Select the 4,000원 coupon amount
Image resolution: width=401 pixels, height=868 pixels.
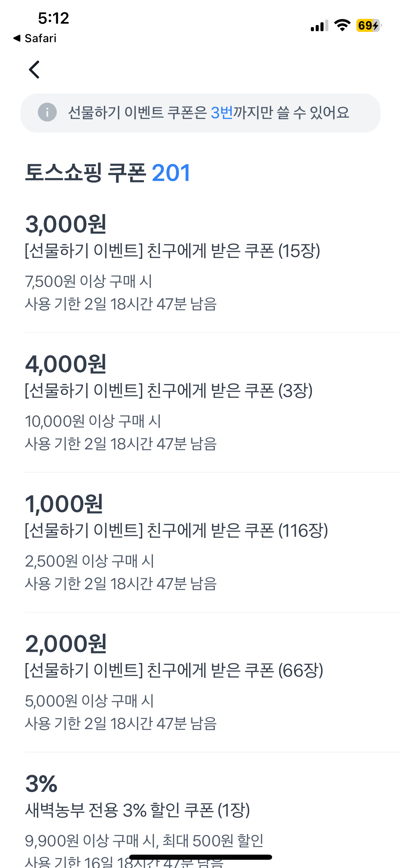pos(66,364)
